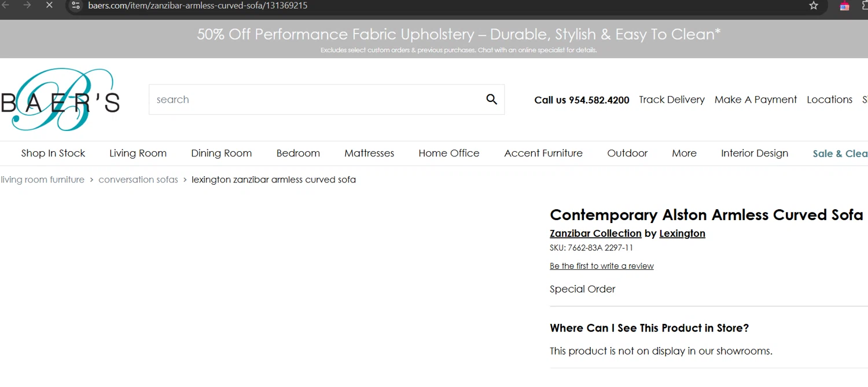868x387 pixels.
Task: Click the SKU: 7662-83A 2297-11 text
Action: pyautogui.click(x=591, y=248)
